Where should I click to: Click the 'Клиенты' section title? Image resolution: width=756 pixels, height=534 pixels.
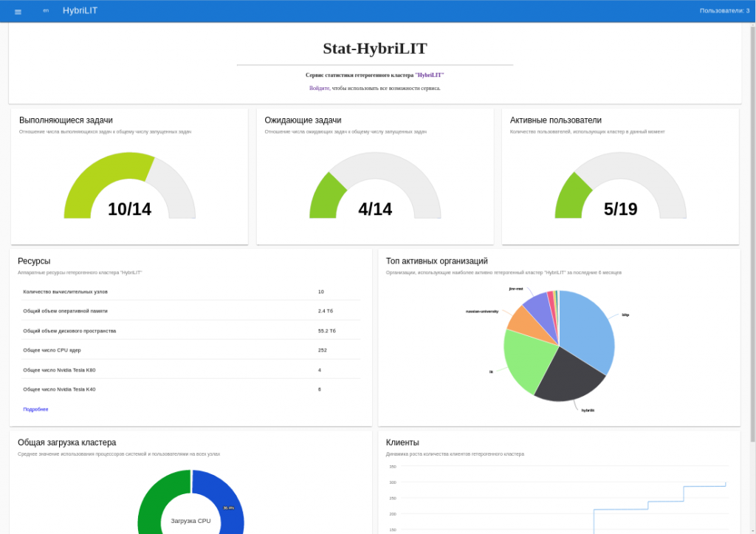402,442
